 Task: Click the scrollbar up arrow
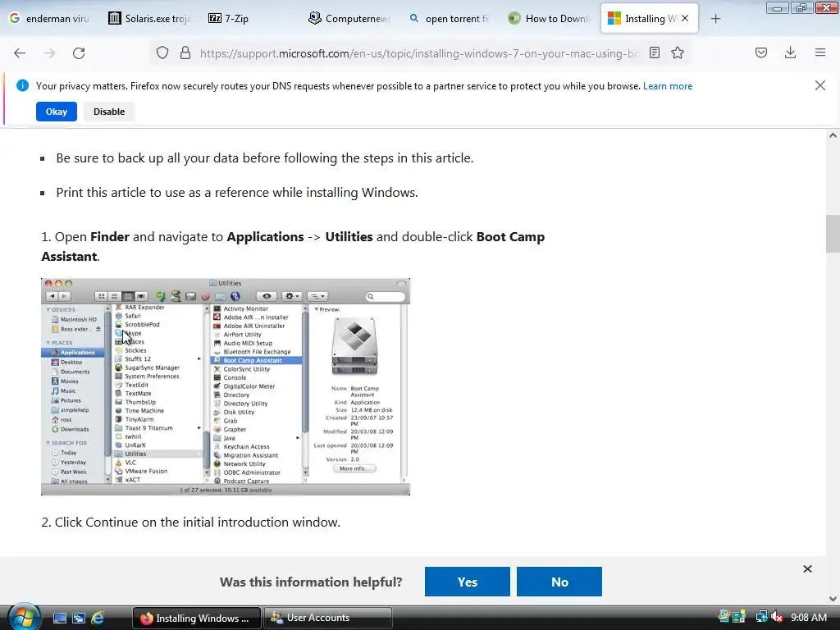(x=833, y=135)
